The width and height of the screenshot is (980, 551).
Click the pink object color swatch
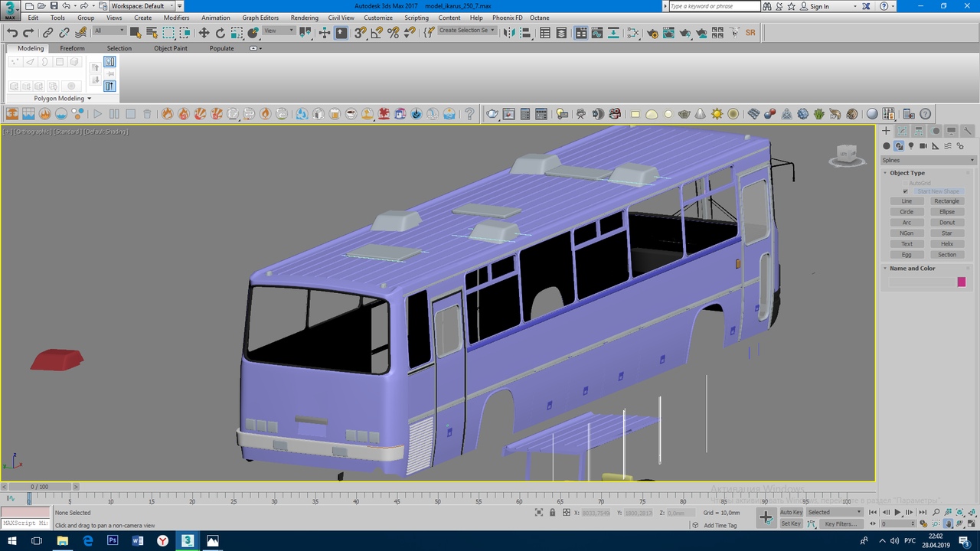click(x=961, y=282)
